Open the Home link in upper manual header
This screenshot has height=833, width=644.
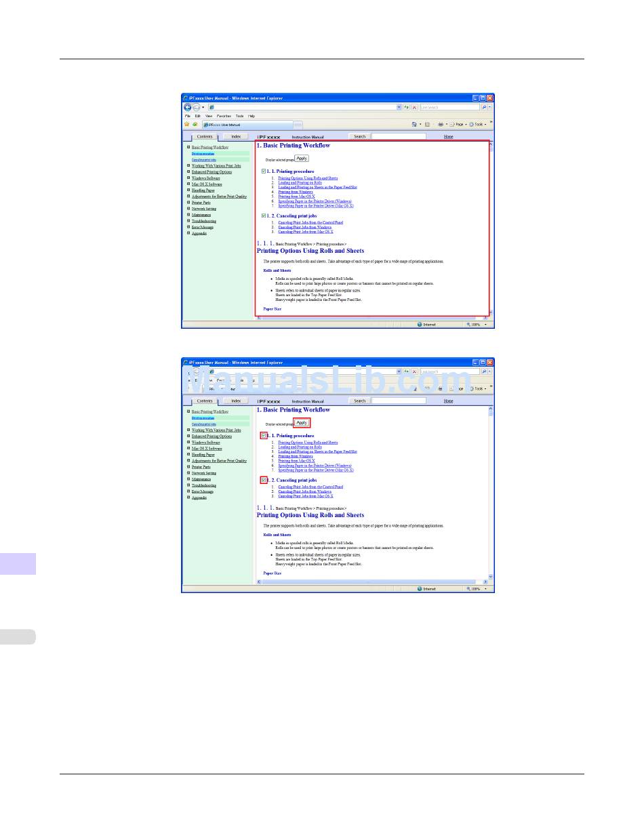tap(448, 136)
